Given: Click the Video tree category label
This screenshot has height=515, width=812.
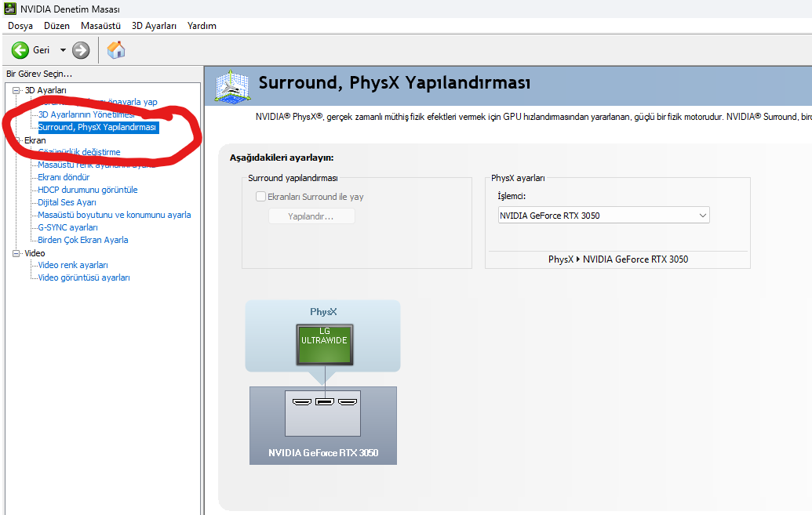Looking at the screenshot, I should (35, 254).
